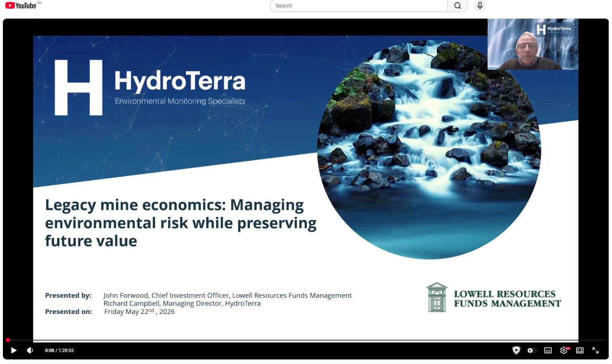Click the Lowell Resources building logo icon
Screen dimensions: 612x364
[x=437, y=297]
